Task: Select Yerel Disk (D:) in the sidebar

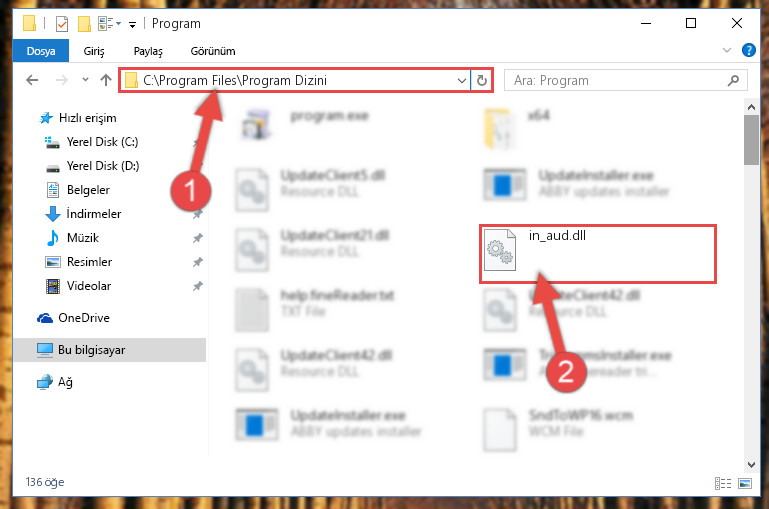Action: 103,166
